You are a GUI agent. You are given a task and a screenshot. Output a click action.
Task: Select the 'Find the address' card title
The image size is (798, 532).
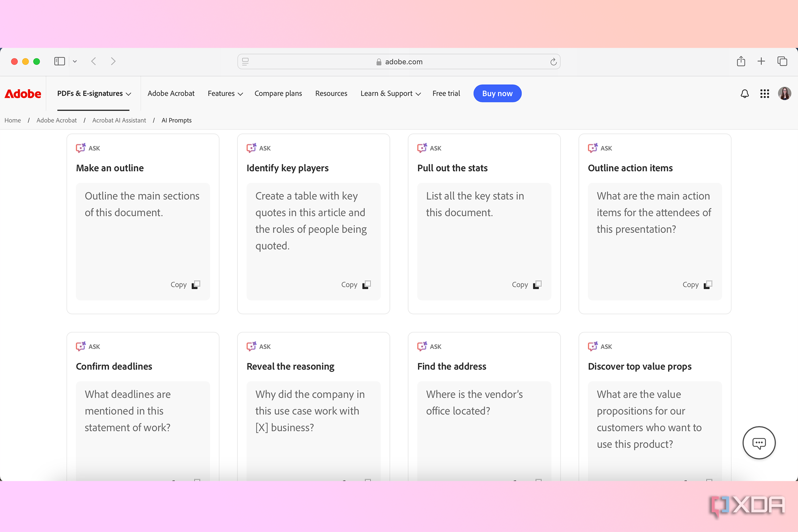pyautogui.click(x=452, y=366)
